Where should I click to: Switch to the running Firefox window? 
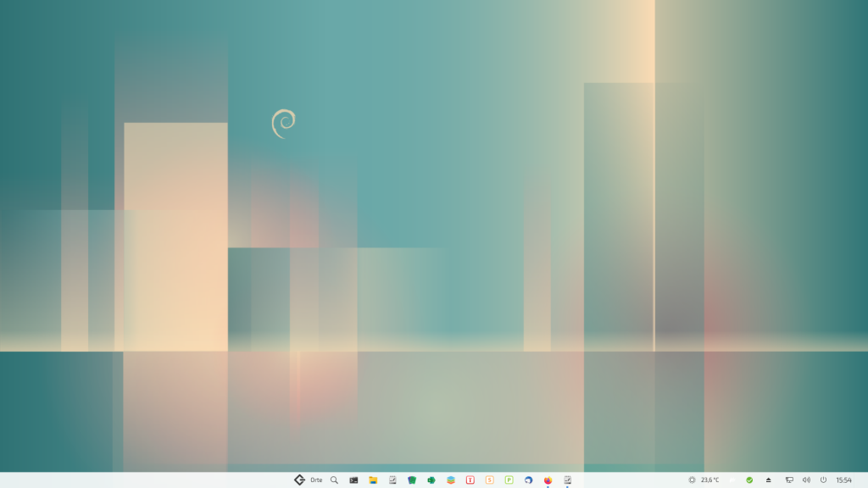click(x=548, y=480)
